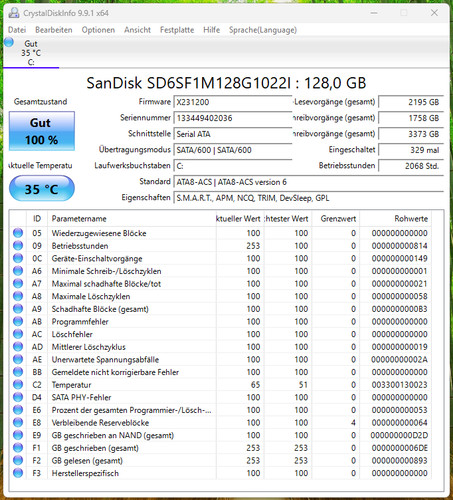The width and height of the screenshot is (453, 500).
Task: Click status orb of Maximale Löschzyklen row
Action: click(18, 296)
